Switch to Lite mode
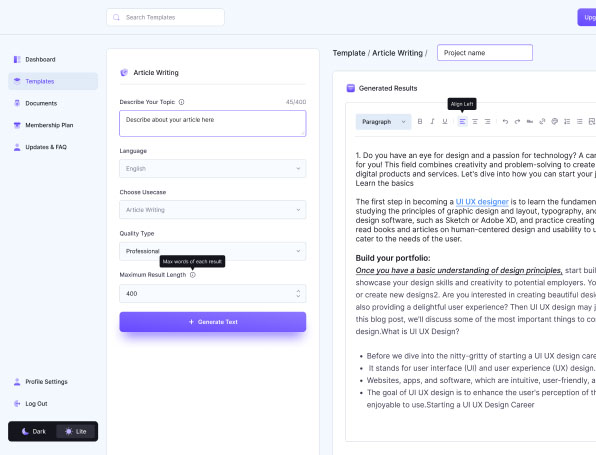This screenshot has height=455, width=596. point(76,431)
